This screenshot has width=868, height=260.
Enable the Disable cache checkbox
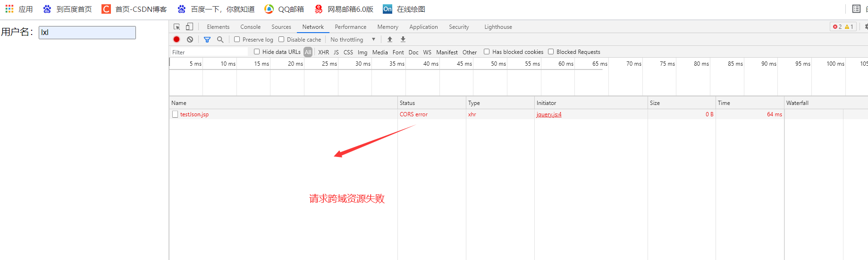(x=281, y=39)
